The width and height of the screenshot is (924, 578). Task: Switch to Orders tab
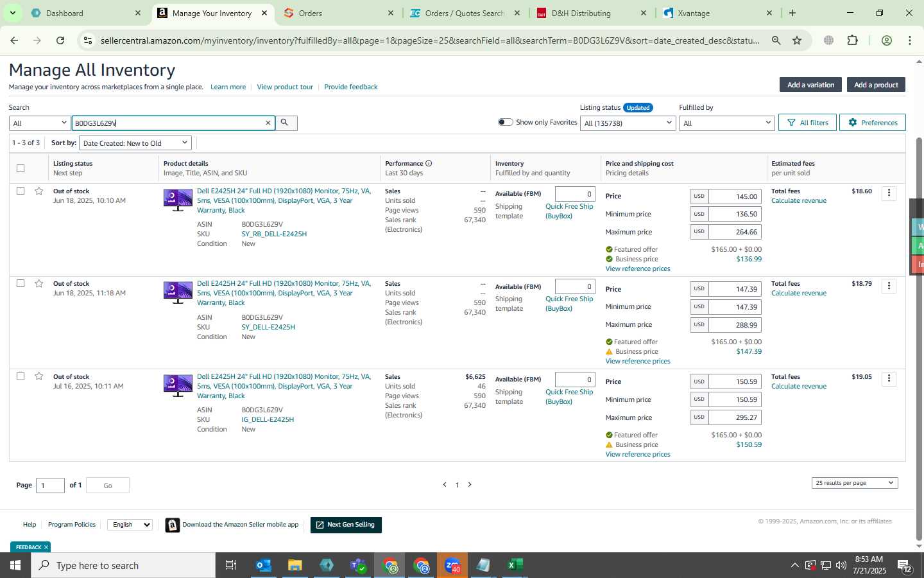(x=338, y=13)
